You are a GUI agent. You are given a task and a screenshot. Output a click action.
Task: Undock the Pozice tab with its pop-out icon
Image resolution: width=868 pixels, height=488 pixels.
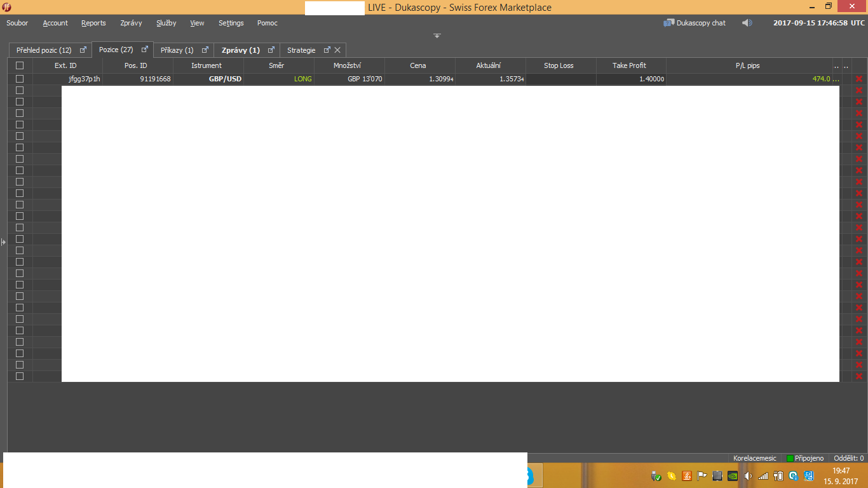point(145,49)
